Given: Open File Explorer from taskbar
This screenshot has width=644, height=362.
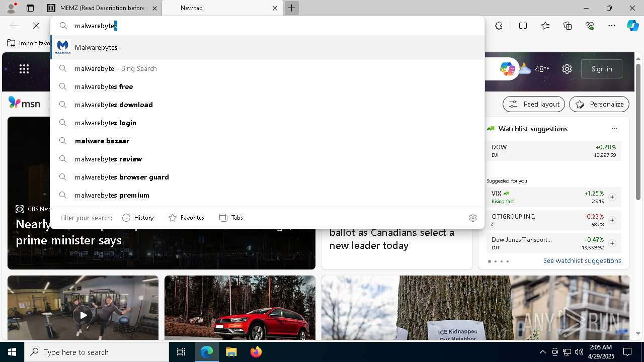Looking at the screenshot, I should (231, 352).
